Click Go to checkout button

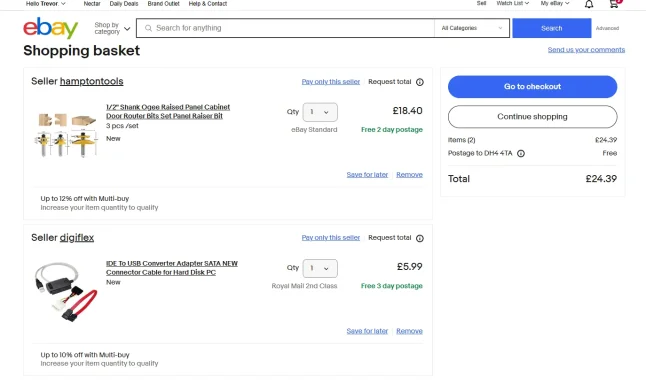pos(532,87)
